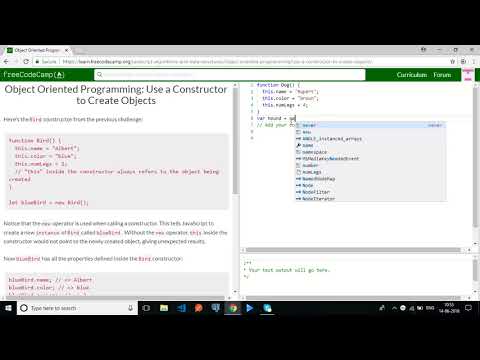Click the browser address bar URL
The width and height of the screenshot is (480, 360).
[x=217, y=62]
